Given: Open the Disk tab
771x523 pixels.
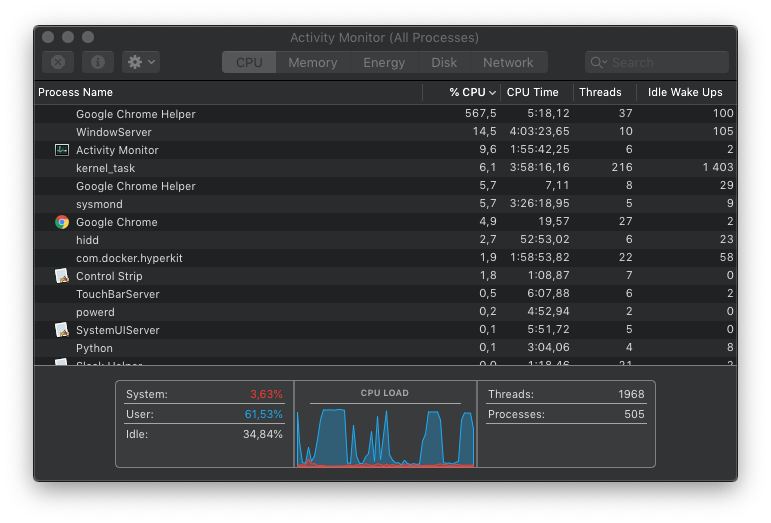Looking at the screenshot, I should click(x=444, y=62).
